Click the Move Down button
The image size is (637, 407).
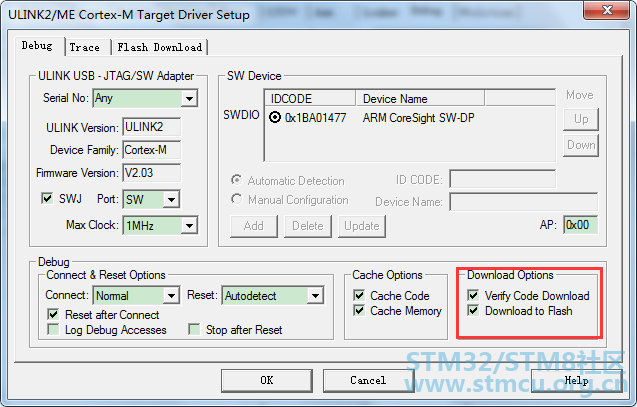tap(581, 145)
